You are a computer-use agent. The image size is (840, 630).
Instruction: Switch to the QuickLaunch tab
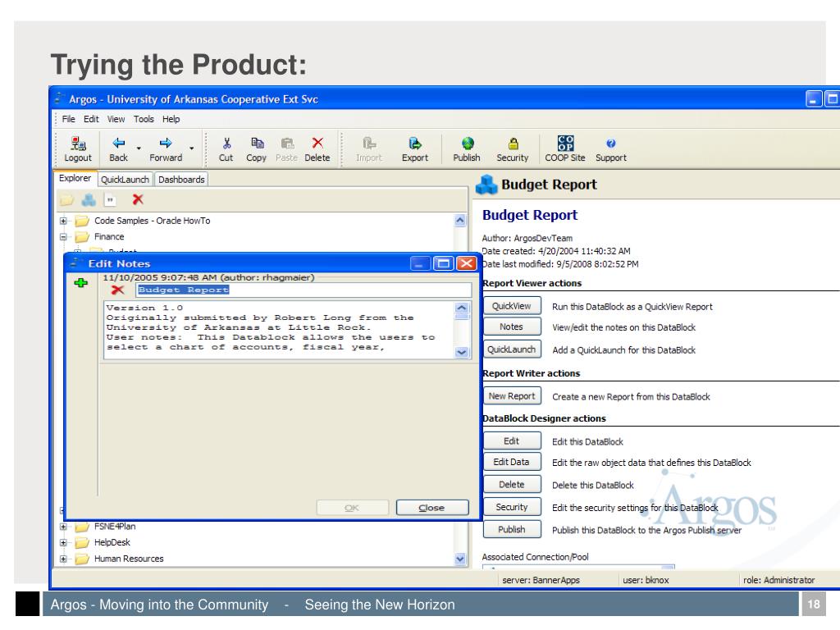click(125, 180)
